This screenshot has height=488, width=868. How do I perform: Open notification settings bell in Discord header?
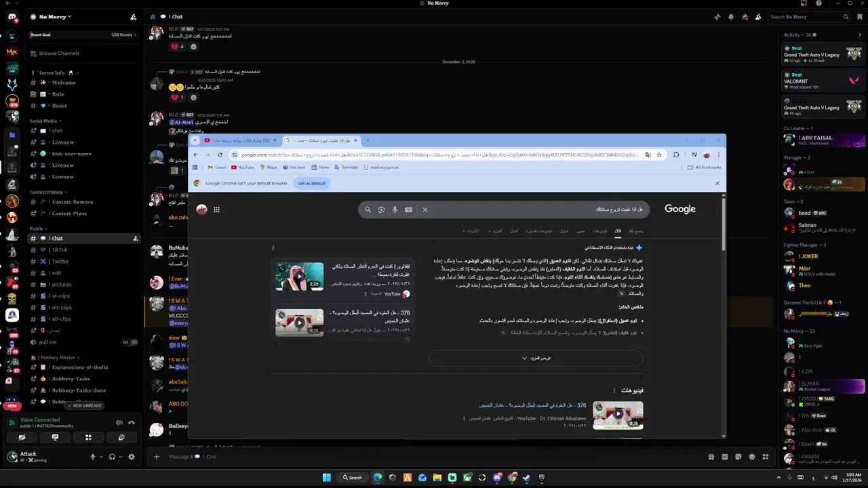[x=731, y=17]
